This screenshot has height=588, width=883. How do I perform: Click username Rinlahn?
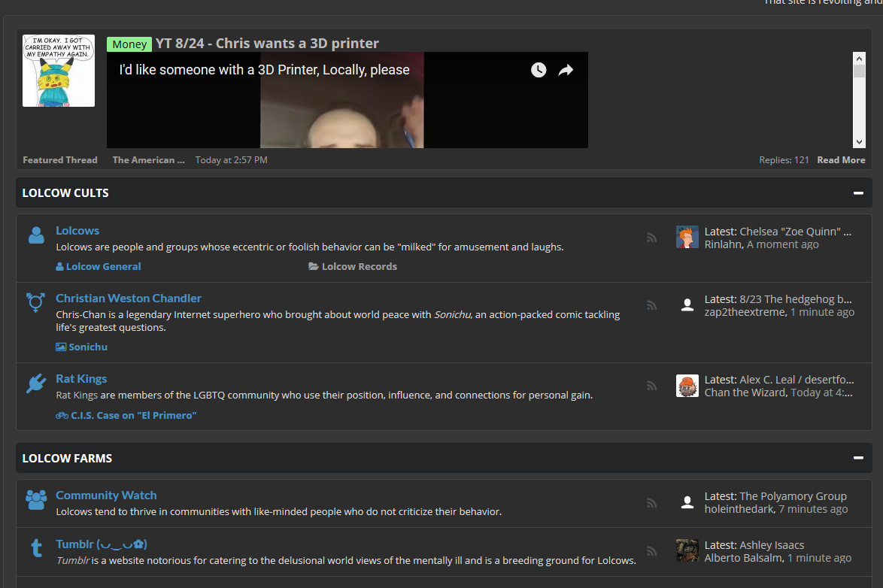click(x=723, y=244)
